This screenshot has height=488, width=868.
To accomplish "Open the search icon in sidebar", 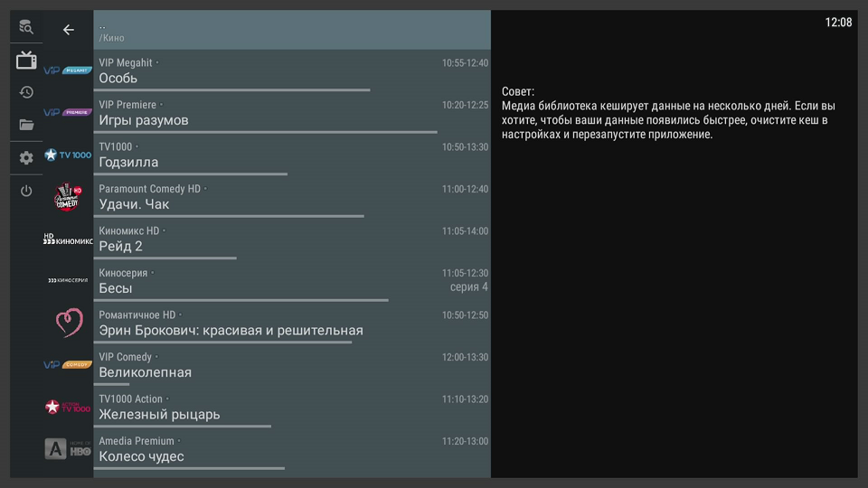I will click(26, 27).
